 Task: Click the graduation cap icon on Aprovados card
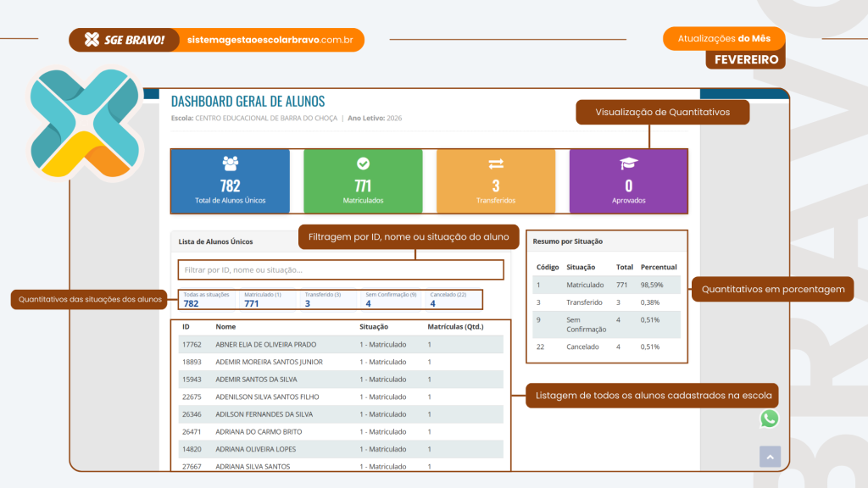pos(628,164)
